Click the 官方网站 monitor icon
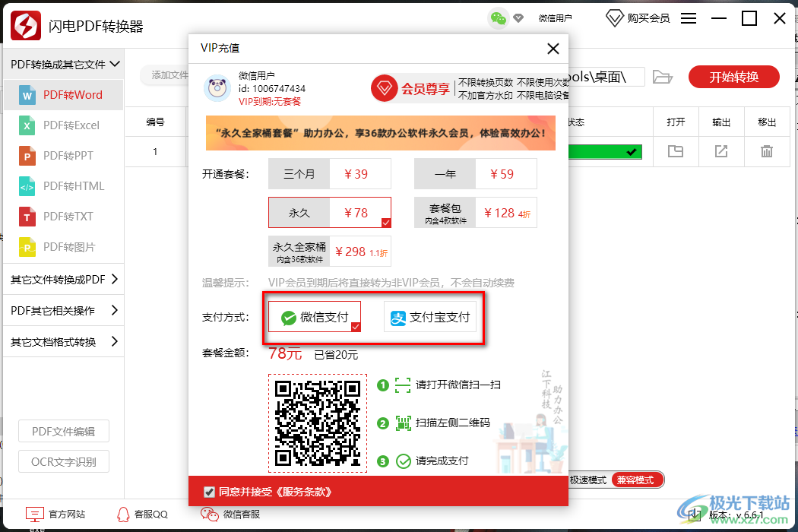Screen dimensions: 798x532 click(x=35, y=515)
